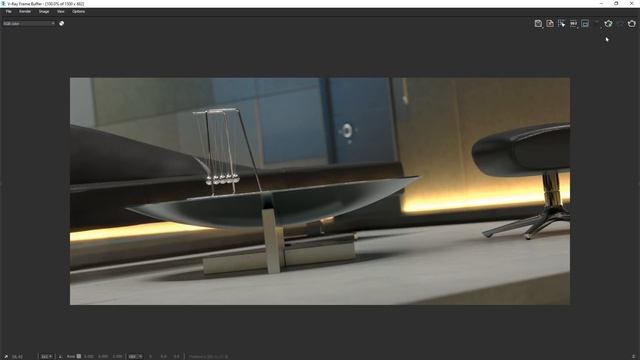Viewport: 640px width, 360px height.
Task: Click the expand handle at the status bar's right end
Action: 633,356
